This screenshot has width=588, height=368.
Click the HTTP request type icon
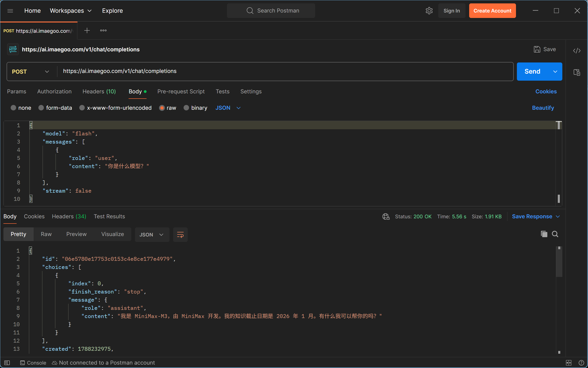[x=13, y=50]
